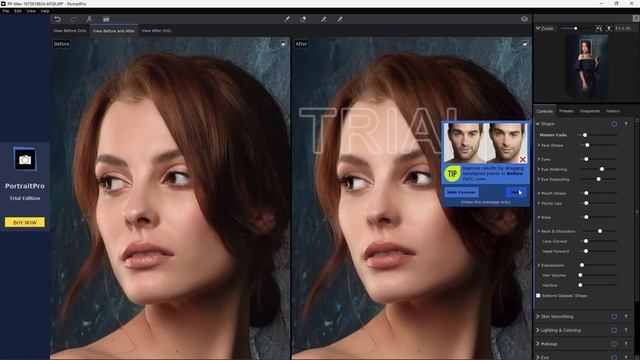Click the yellow BUY NOW button
Screen dimensions: 640x360
tap(25, 222)
